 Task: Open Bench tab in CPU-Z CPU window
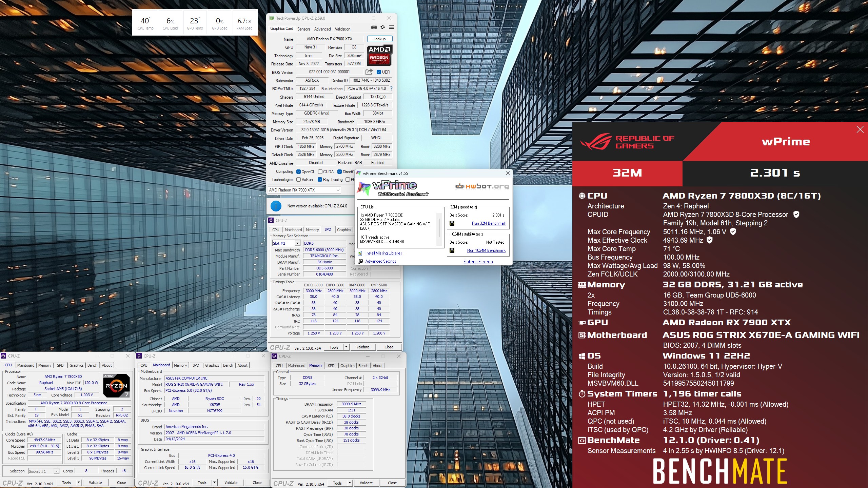coord(92,365)
